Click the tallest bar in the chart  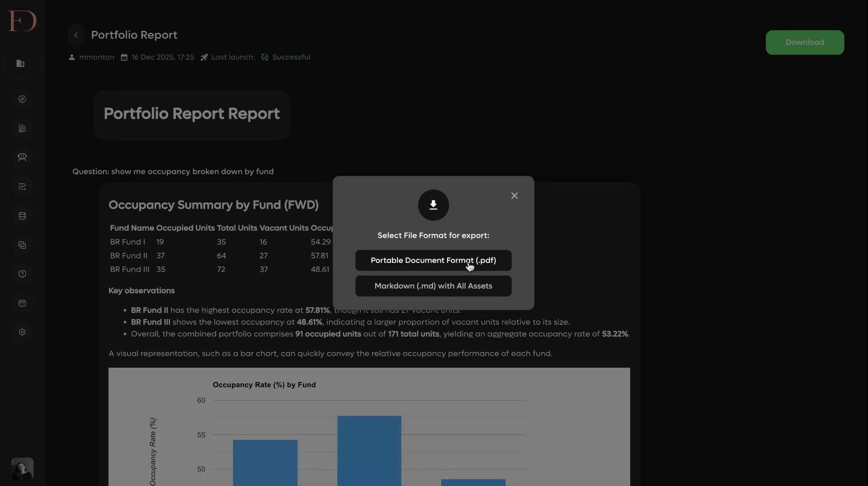[369, 451]
